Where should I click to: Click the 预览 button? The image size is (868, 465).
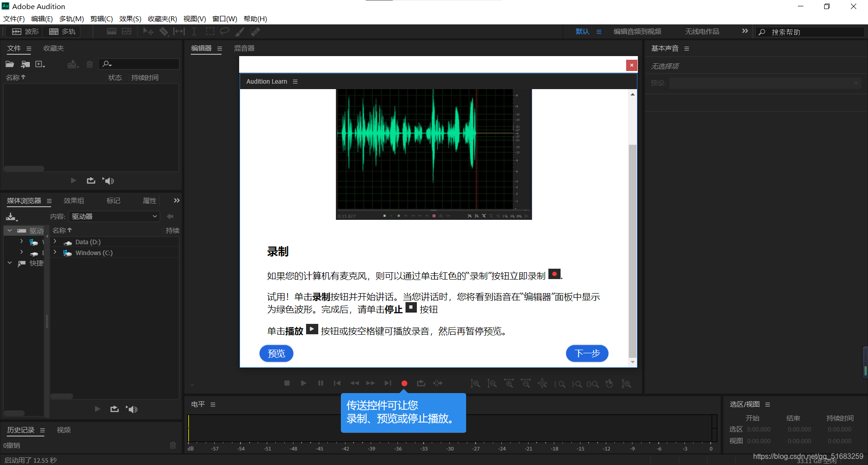click(276, 353)
